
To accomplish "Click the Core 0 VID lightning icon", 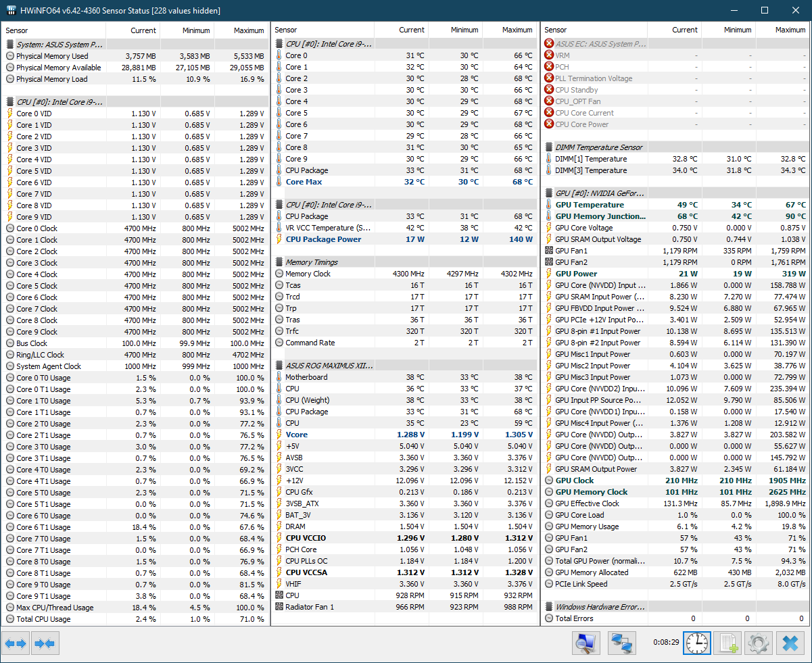I will click(9, 114).
